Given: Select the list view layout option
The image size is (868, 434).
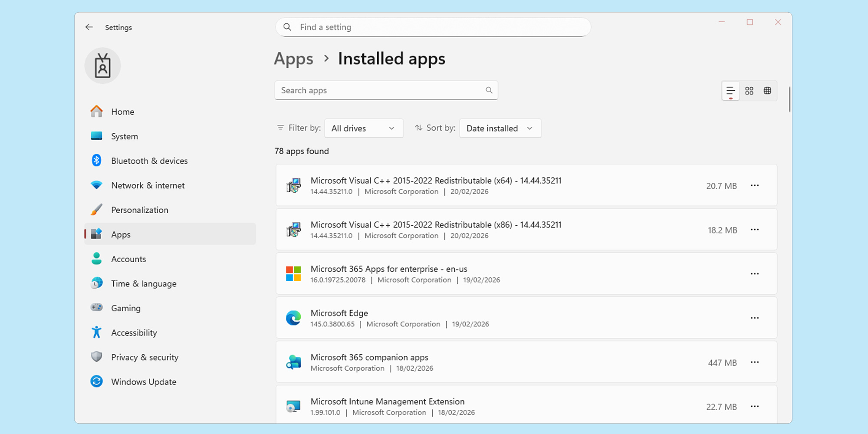Looking at the screenshot, I should pyautogui.click(x=730, y=91).
